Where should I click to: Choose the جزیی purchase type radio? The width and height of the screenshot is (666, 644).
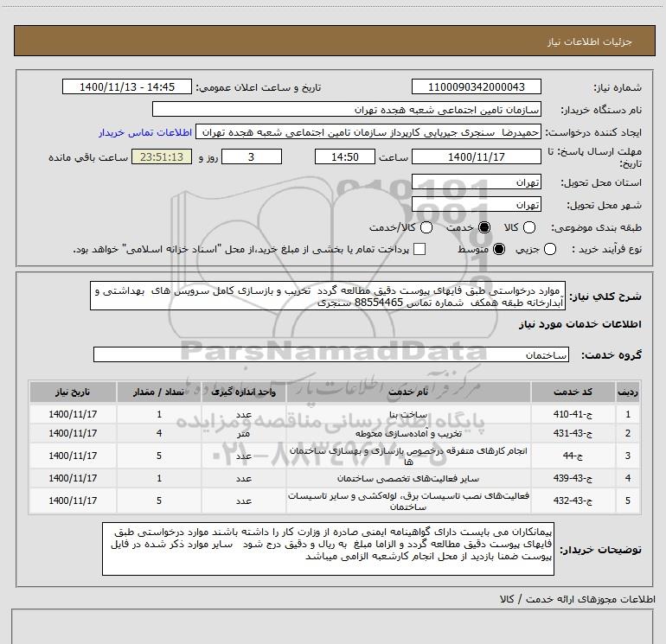549,249
